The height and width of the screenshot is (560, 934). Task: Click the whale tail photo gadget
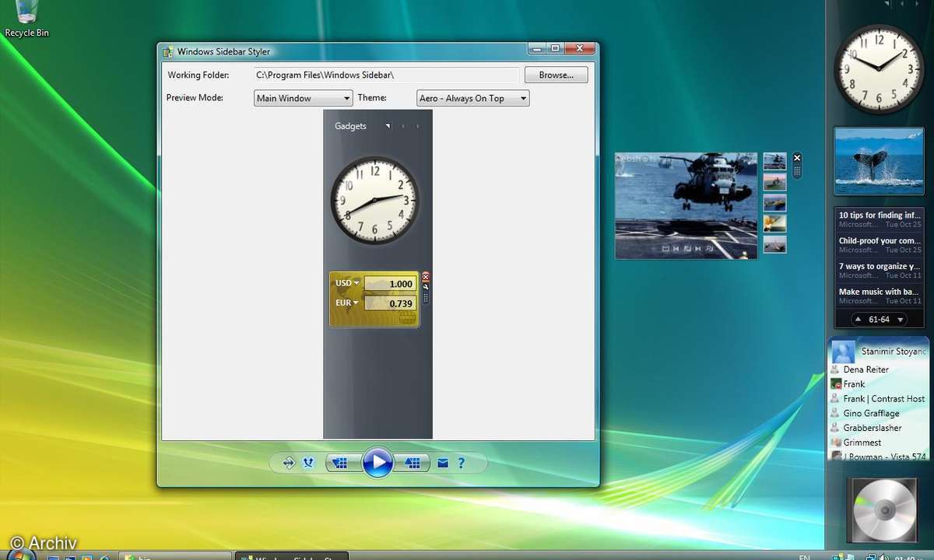[x=880, y=161]
